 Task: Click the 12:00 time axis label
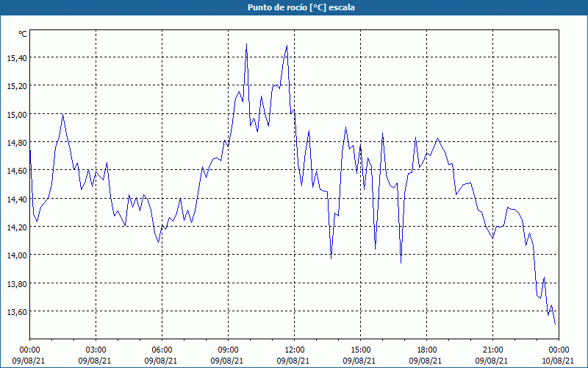[295, 350]
